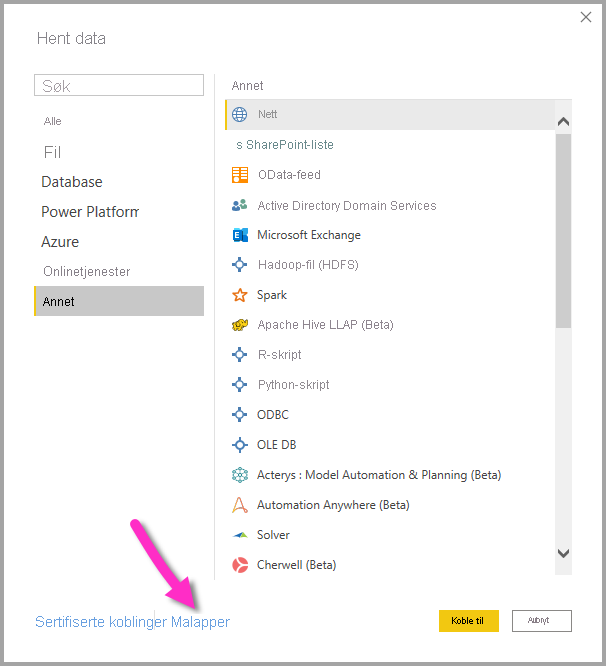
Task: Pick the Microsoft Exchange icon
Action: click(x=240, y=235)
